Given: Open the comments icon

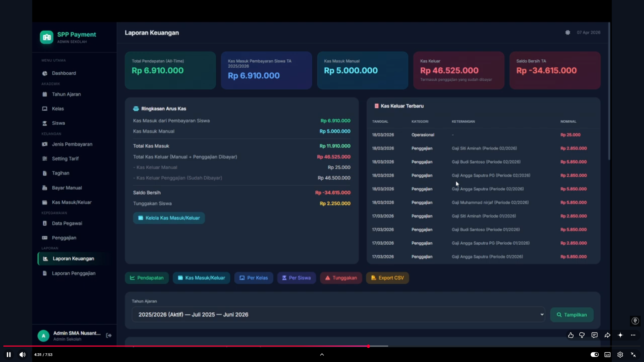Looking at the screenshot, I should click(594, 335).
